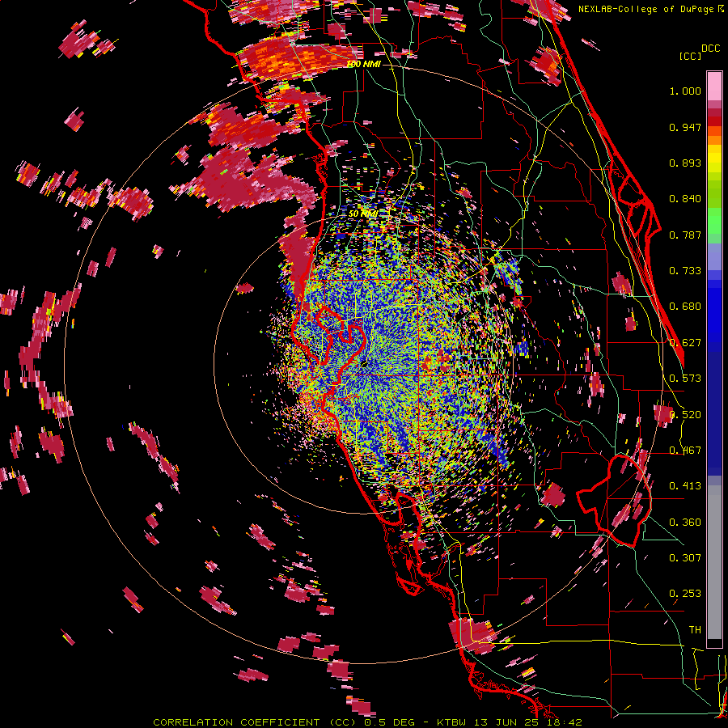This screenshot has height=728, width=728.
Task: Click the 0.787 scale value
Action: coord(685,235)
